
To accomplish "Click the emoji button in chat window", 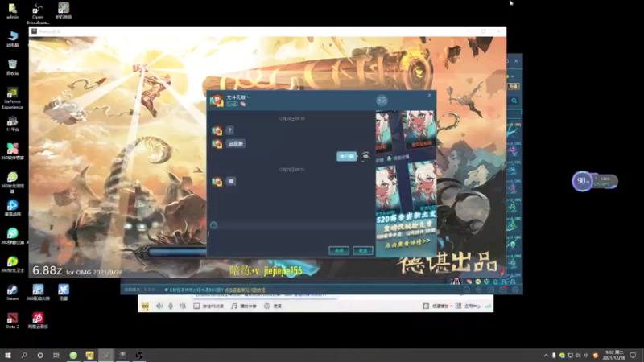I will (213, 225).
